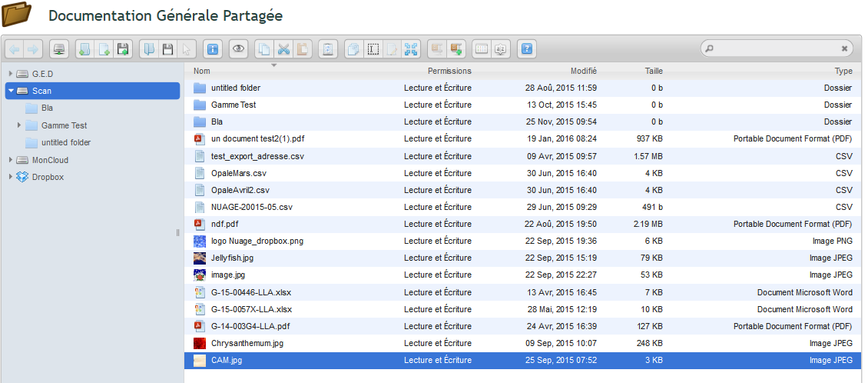Image resolution: width=868 pixels, height=383 pixels.
Task: Sort by the Taille column header
Action: 654,71
